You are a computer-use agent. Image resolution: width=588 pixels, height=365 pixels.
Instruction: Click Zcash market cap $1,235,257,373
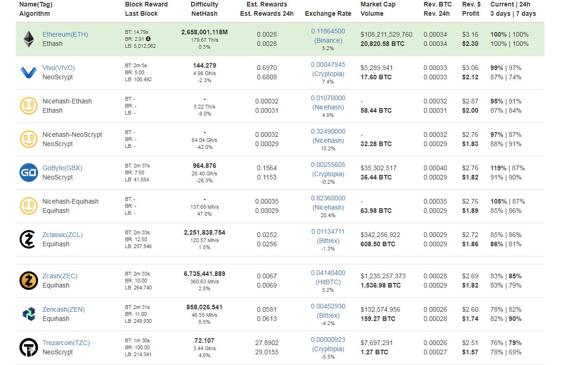tap(383, 276)
